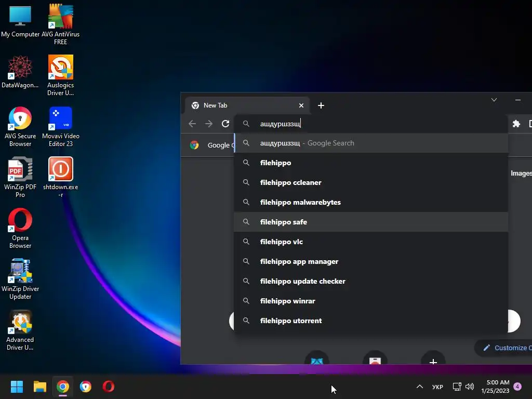Open Auslogics Driver Updater shortcut

pos(60,75)
